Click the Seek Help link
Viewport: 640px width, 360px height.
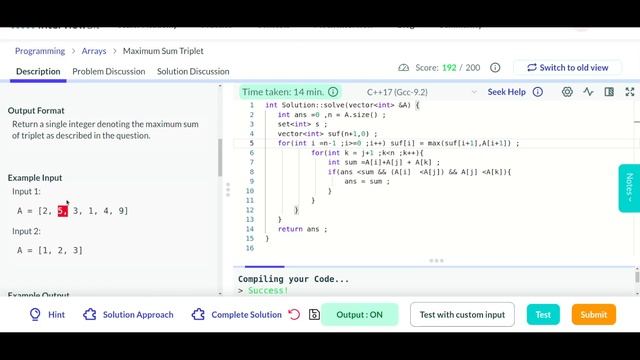click(x=507, y=92)
